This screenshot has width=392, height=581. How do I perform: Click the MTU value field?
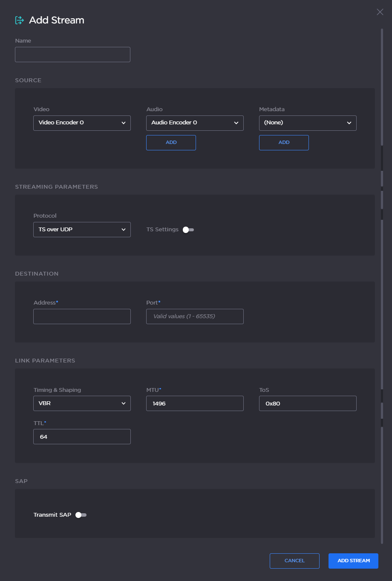[x=195, y=403]
